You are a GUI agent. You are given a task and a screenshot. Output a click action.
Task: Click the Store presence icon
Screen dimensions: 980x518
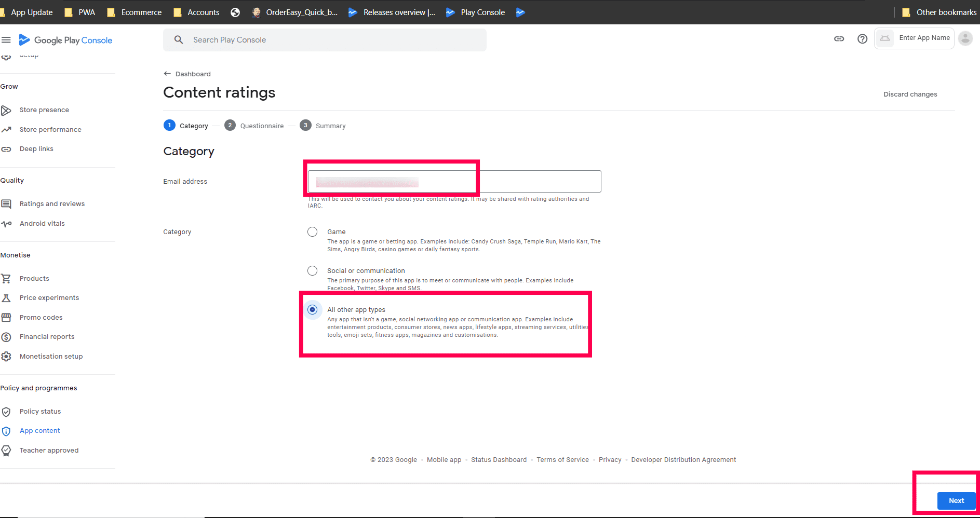[x=6, y=110]
